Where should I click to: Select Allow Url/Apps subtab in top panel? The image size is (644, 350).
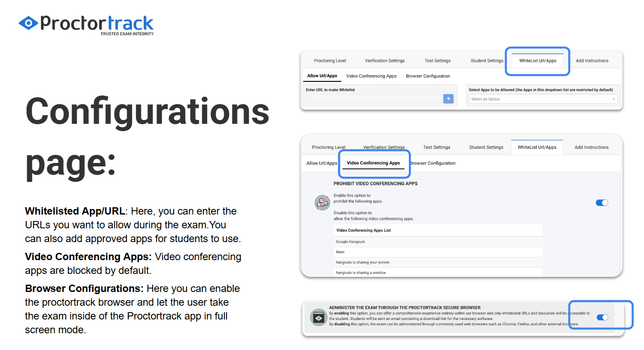click(x=322, y=76)
